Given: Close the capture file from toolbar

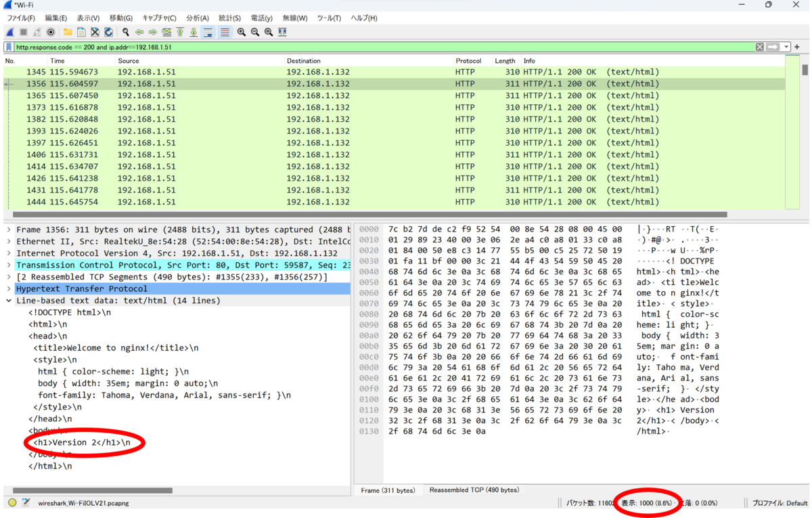Looking at the screenshot, I should coord(95,32).
